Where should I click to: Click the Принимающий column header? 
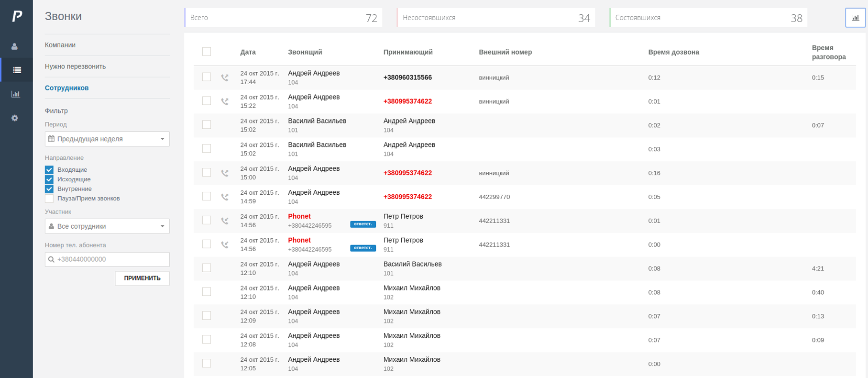point(408,52)
